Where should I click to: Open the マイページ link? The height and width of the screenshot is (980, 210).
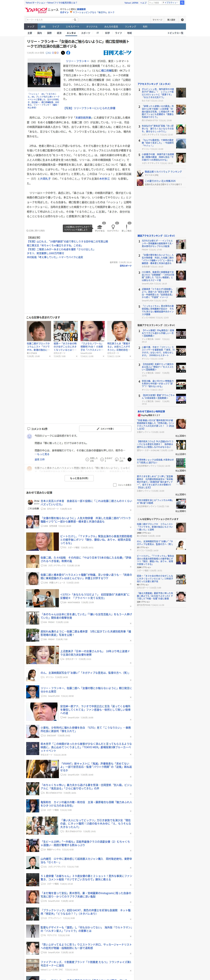(157, 20)
